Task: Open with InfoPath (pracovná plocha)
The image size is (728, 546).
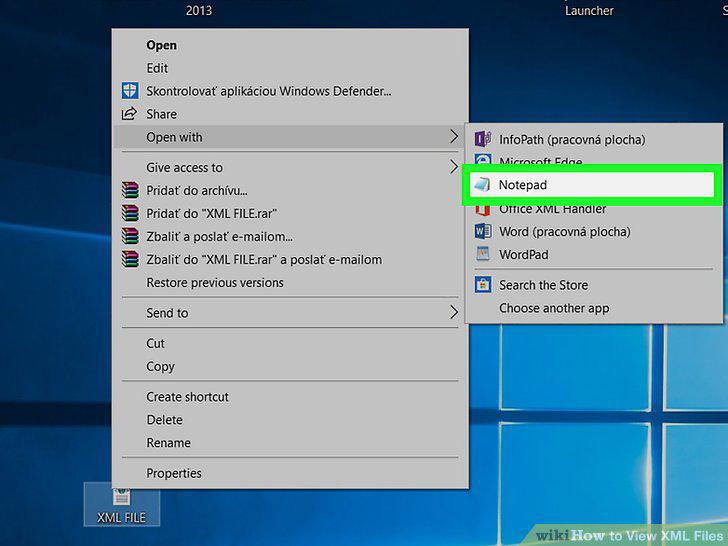Action: tap(594, 139)
